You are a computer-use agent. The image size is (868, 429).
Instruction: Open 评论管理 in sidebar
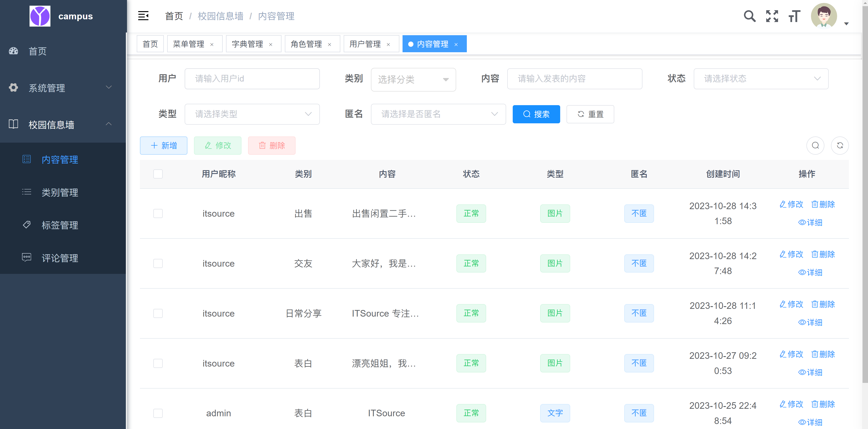(x=63, y=258)
